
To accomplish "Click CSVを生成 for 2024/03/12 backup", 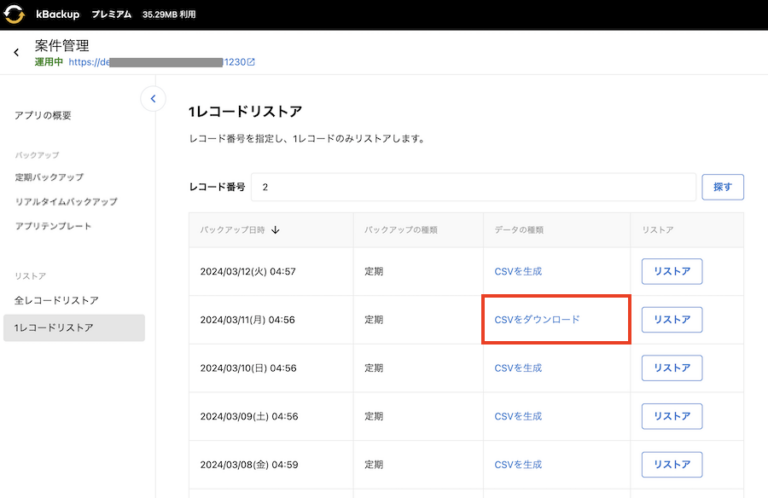I will tap(518, 271).
